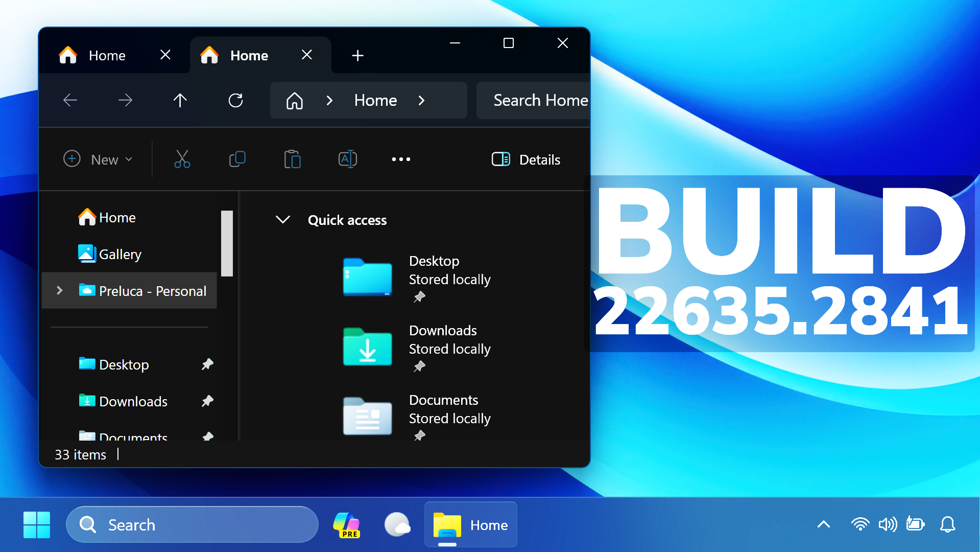Open Home via the breadcrumb bar
Screen dimensions: 980x552
375,100
